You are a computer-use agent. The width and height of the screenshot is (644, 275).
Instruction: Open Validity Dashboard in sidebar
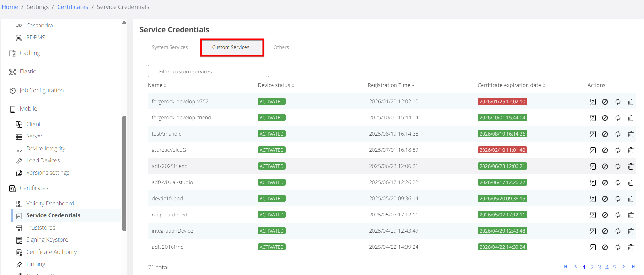pyautogui.click(x=50, y=203)
